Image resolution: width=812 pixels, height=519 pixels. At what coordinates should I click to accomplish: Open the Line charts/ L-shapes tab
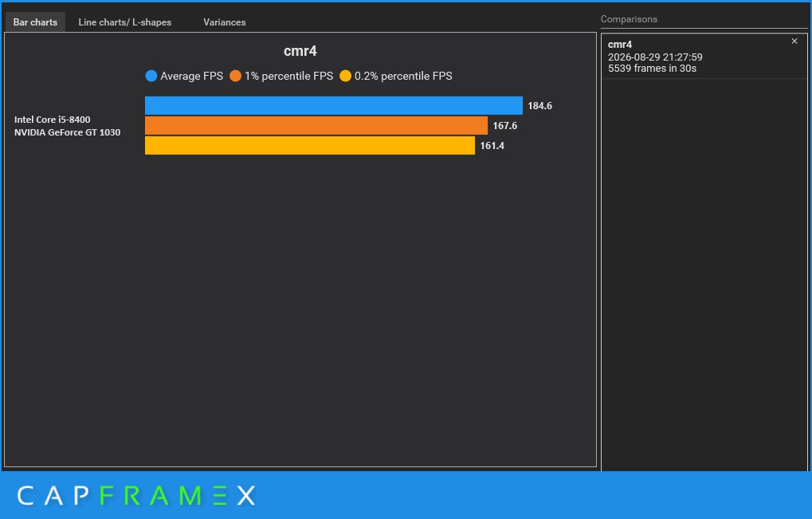click(125, 22)
